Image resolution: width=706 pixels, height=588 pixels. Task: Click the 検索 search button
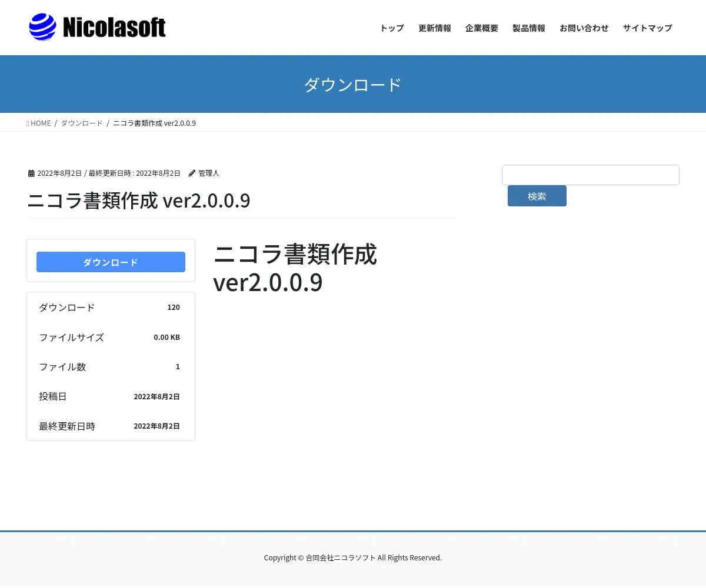(537, 196)
